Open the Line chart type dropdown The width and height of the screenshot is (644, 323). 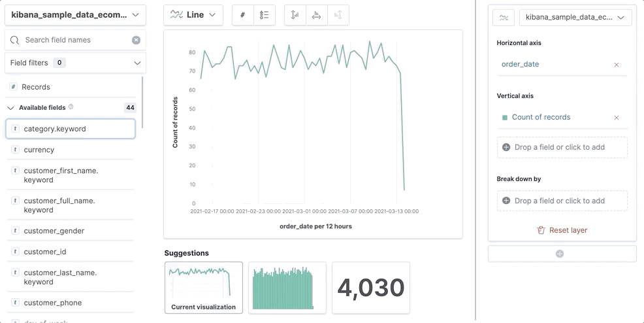193,15
